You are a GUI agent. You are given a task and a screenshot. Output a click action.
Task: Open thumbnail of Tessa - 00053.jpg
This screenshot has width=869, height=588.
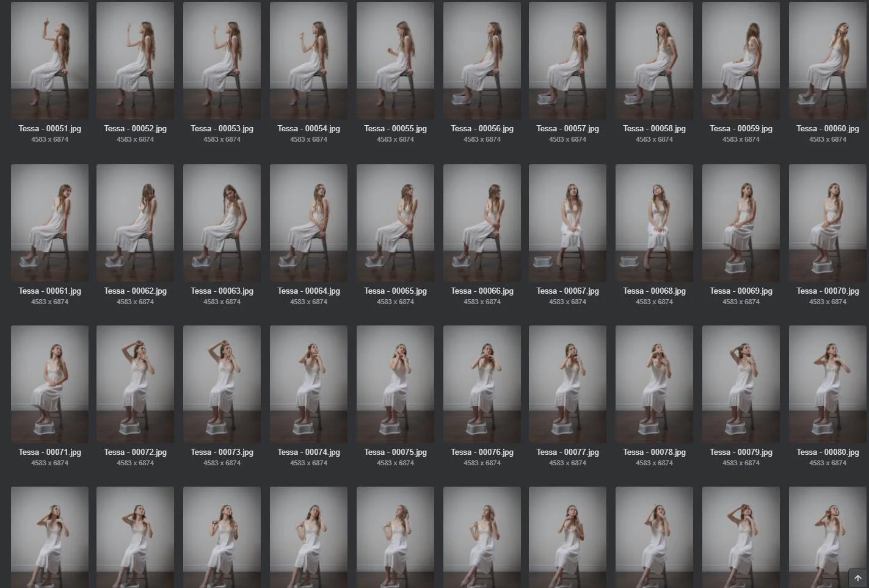[222, 60]
